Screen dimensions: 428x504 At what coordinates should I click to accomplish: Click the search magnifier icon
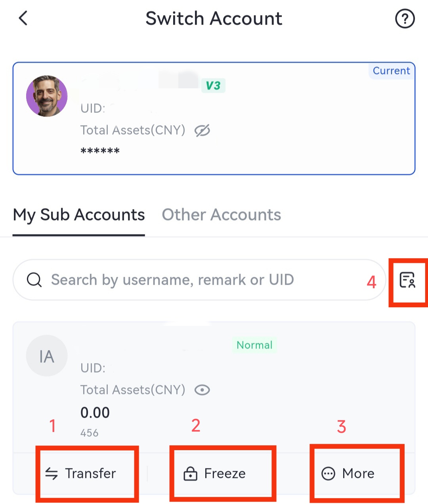[34, 280]
